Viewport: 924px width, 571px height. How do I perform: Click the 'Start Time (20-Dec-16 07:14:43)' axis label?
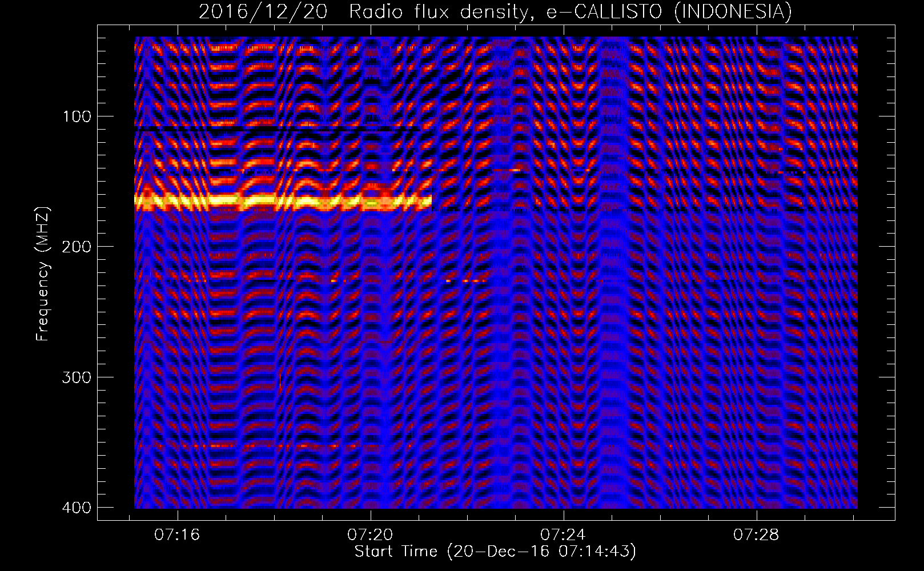[495, 552]
